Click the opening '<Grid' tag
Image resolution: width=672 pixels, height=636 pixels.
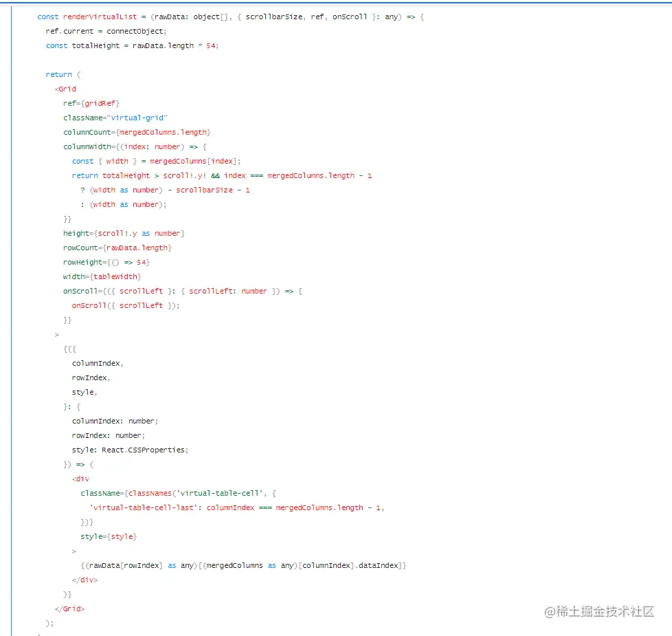point(65,89)
